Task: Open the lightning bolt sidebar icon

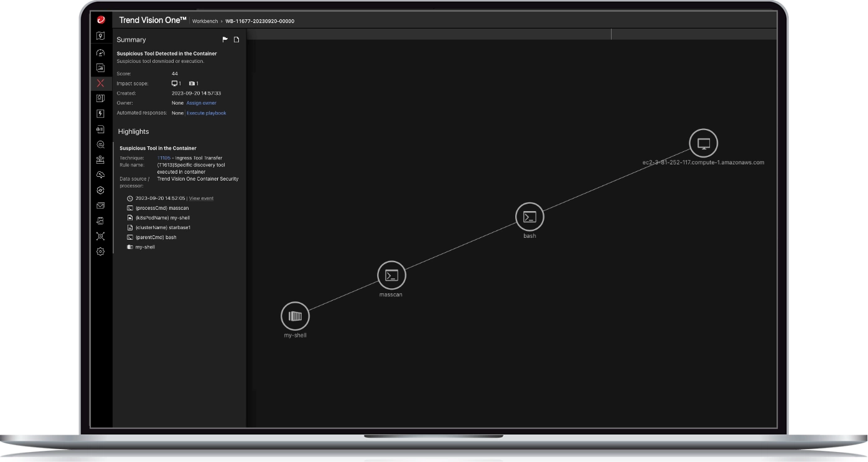Action: tap(101, 114)
